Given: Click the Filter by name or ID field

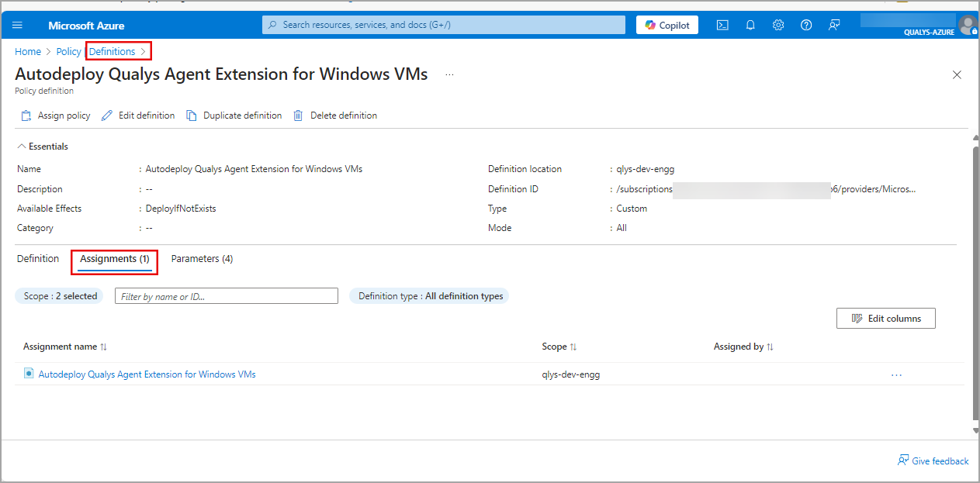Looking at the screenshot, I should (226, 296).
